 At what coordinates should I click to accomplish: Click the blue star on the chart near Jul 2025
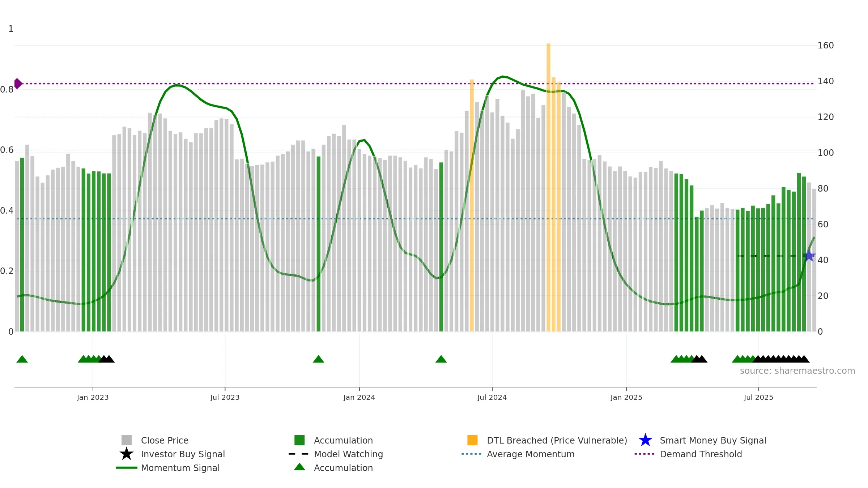coord(809,255)
